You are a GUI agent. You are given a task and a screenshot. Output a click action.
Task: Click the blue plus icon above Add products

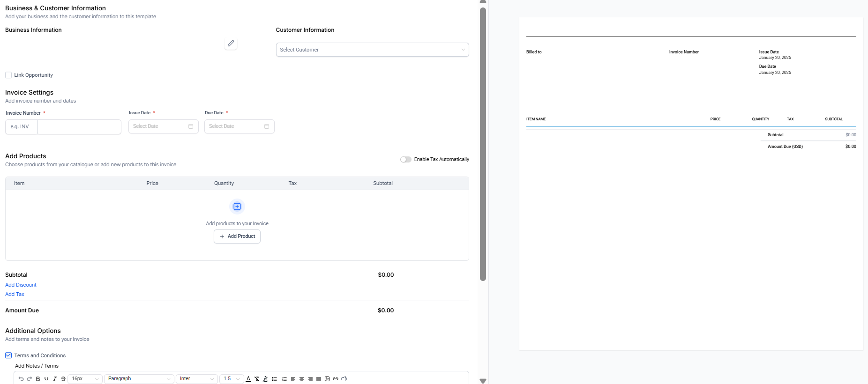pyautogui.click(x=237, y=207)
